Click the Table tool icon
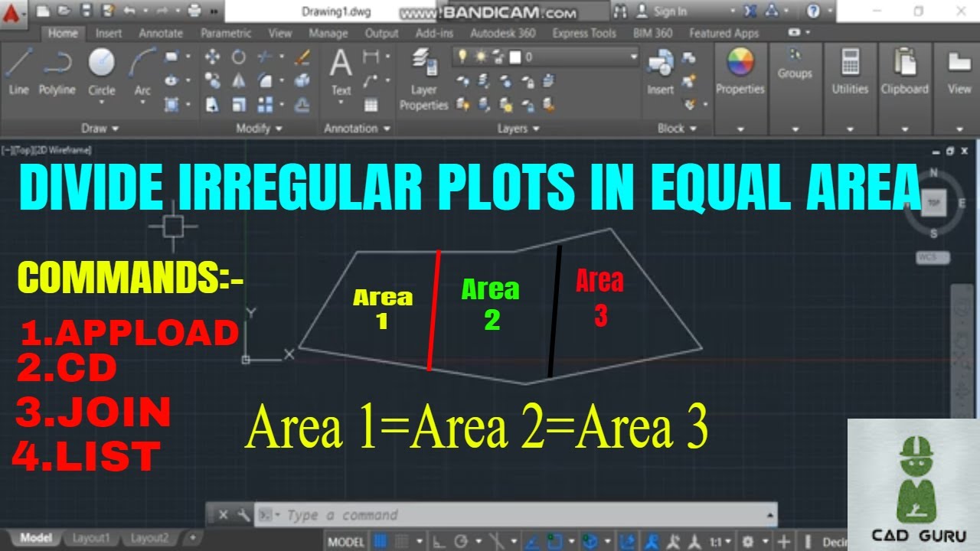 (x=371, y=105)
